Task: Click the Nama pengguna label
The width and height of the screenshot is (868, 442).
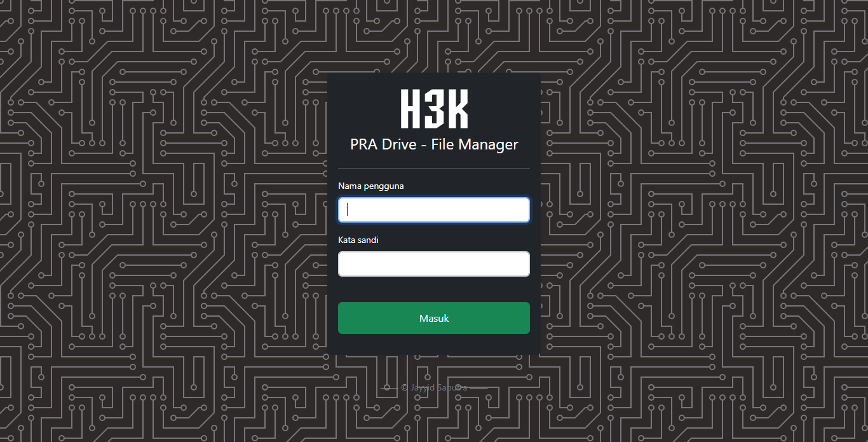Action: pyautogui.click(x=371, y=186)
